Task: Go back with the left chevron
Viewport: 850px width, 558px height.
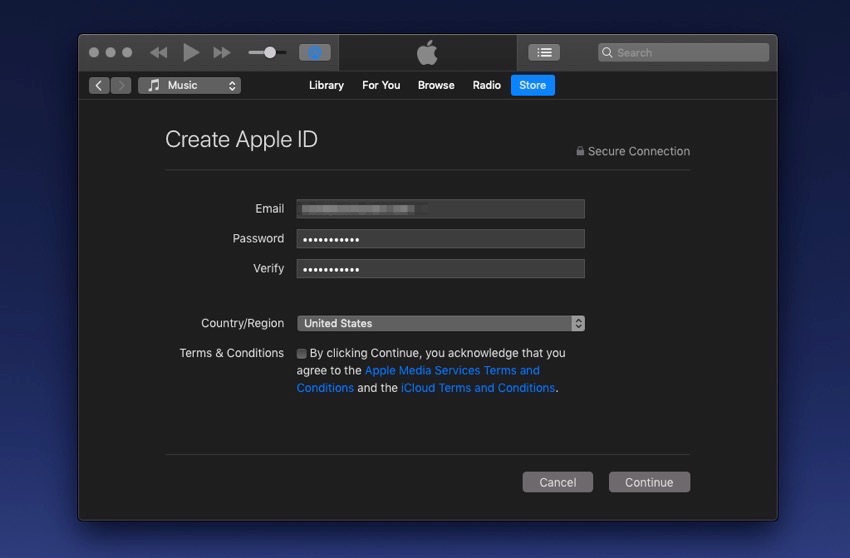Action: [99, 86]
